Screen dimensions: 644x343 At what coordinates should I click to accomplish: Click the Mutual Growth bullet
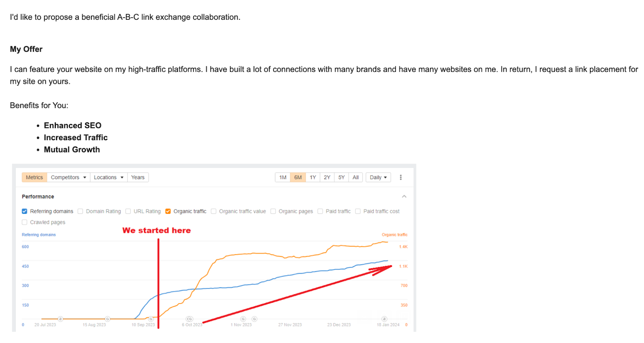coord(72,150)
